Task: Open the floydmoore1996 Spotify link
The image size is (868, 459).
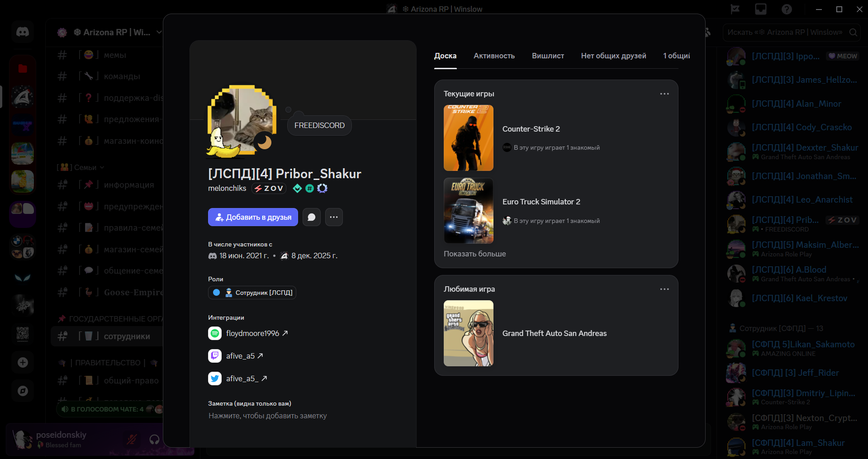Action: pos(257,333)
